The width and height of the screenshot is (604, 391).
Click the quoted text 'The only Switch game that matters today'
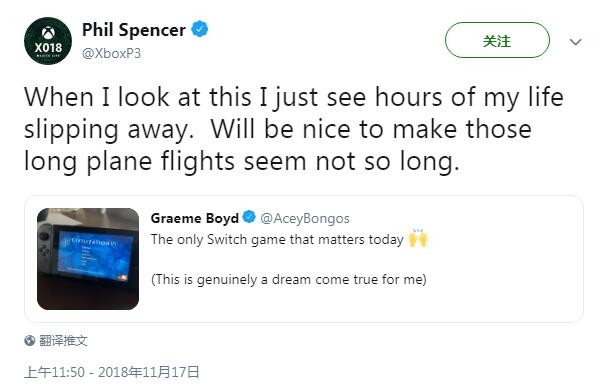[277, 239]
